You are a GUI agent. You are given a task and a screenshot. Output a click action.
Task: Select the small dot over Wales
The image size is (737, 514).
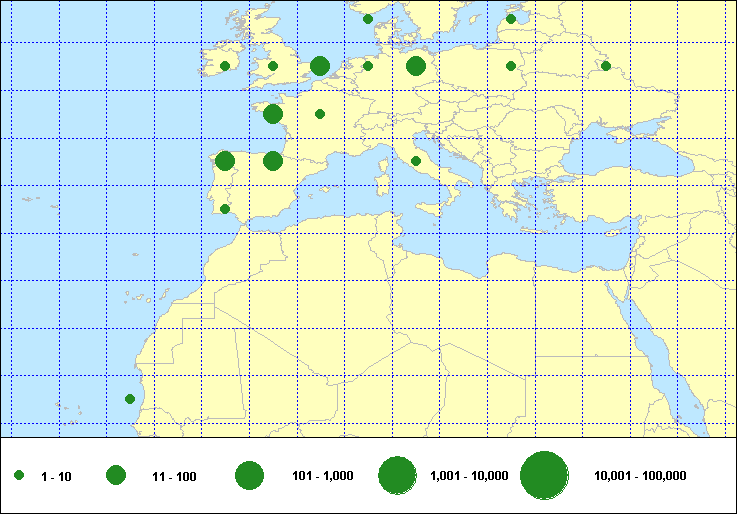272,66
